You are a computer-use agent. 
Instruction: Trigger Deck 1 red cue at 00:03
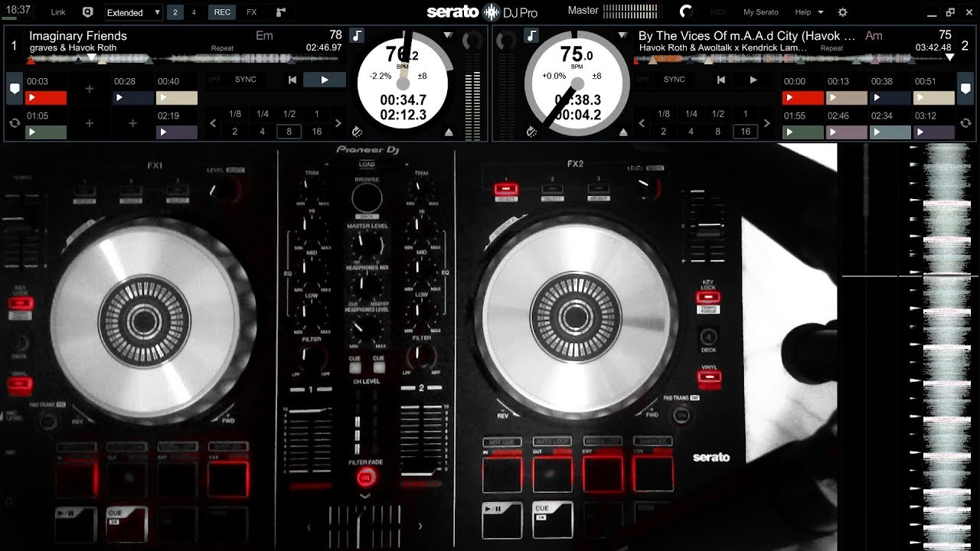[46, 98]
